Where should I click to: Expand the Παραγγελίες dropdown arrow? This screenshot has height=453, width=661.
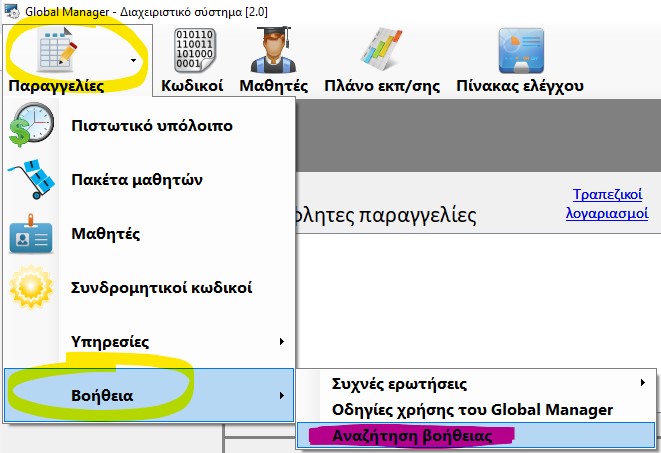134,61
